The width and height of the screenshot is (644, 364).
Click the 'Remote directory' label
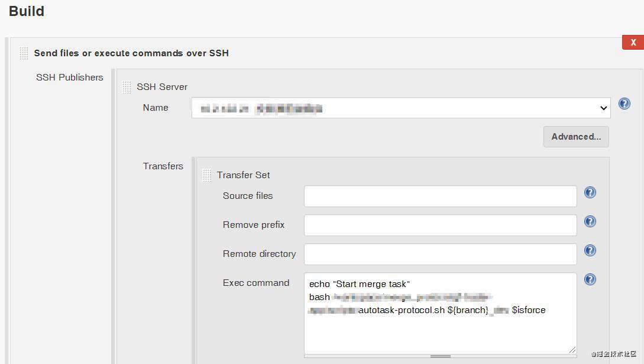click(259, 253)
